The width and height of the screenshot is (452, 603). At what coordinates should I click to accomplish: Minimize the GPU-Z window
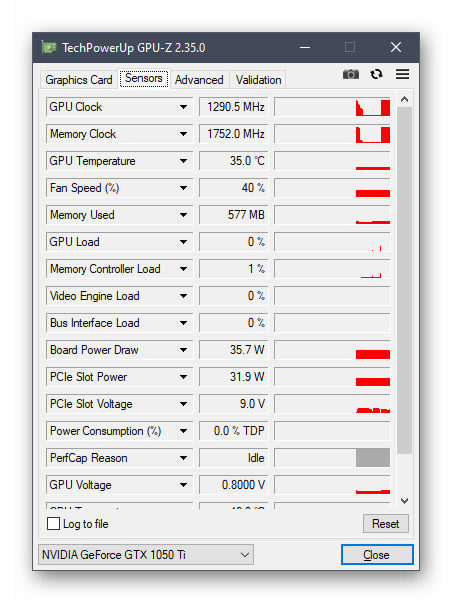pyautogui.click(x=305, y=47)
